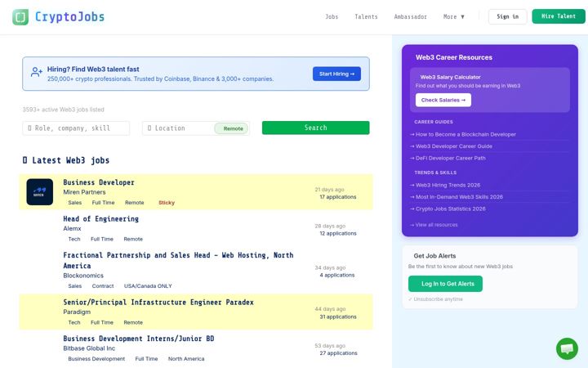Open the chat bubble widget
The image size is (588, 368).
567,348
